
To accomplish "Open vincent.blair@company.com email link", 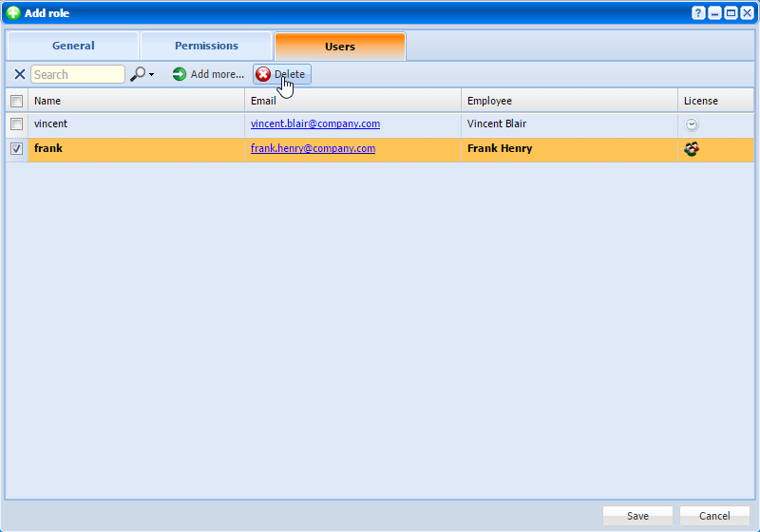I will (315, 124).
